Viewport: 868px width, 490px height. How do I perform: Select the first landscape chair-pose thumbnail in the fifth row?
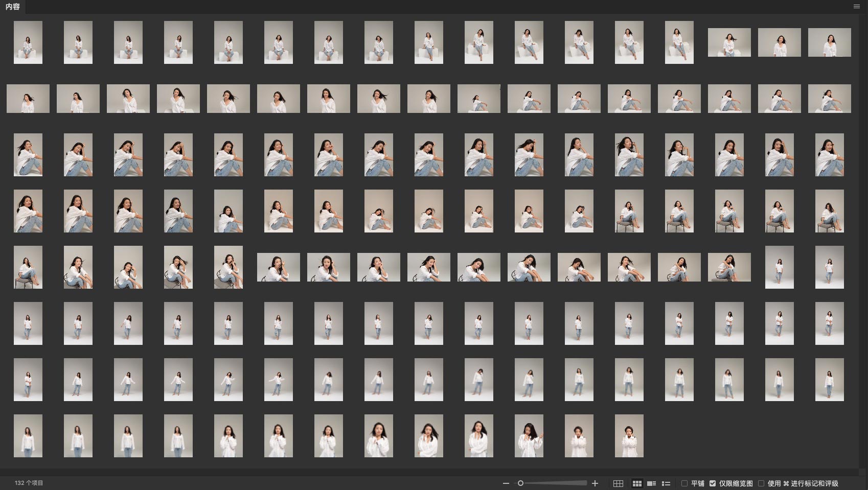tap(279, 267)
